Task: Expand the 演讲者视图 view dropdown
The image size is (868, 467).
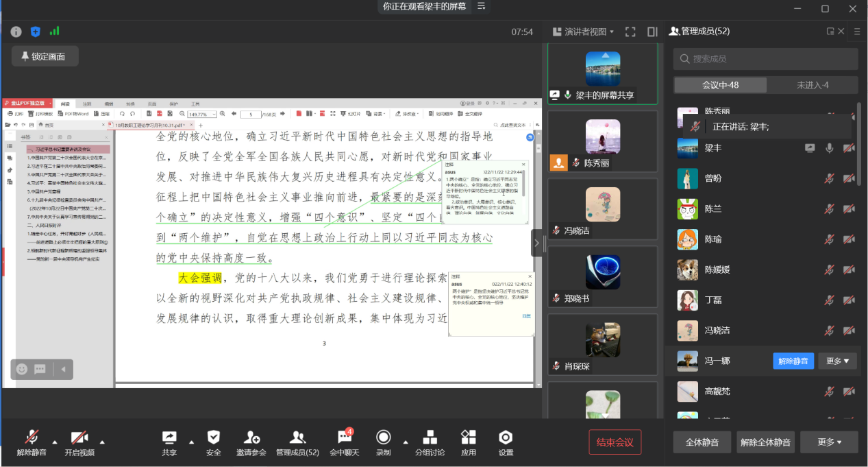Action: click(x=588, y=32)
